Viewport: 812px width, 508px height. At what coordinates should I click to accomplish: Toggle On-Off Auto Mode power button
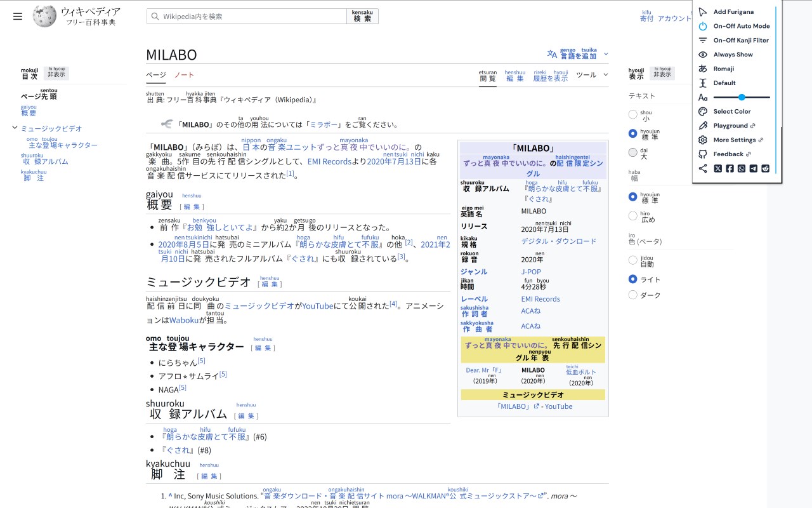(702, 26)
